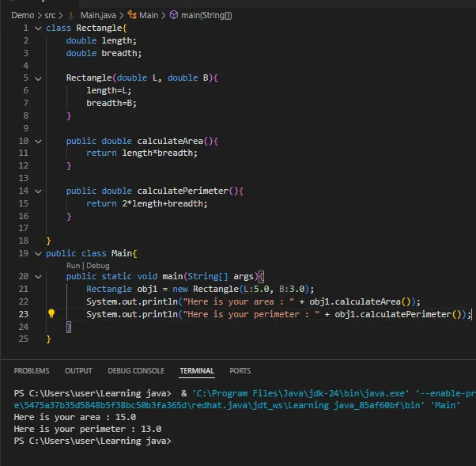Collapse the Rectangle class fold arrow on line 1
476x466 pixels.
pyautogui.click(x=38, y=28)
